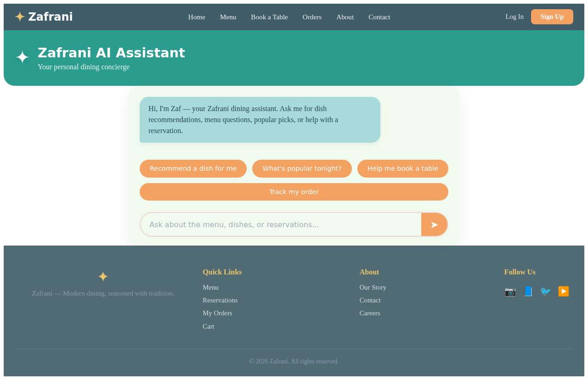Screen dimensions: 588x380
Task: Click the 'Quick Links' footer heading
Action: coord(222,272)
